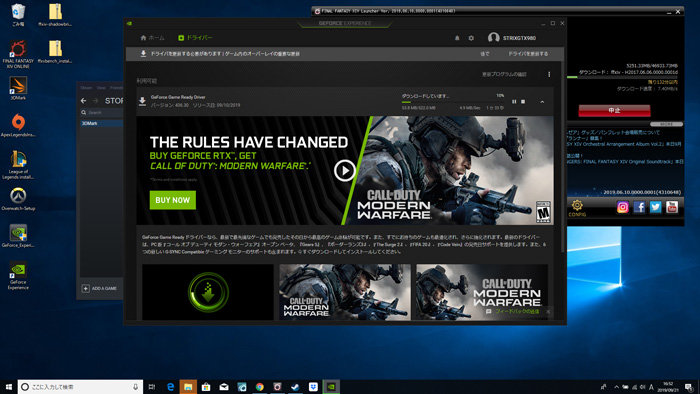The image size is (700, 394).
Task: Open the right Modern Warfare logo thumbnail
Action: pyautogui.click(x=482, y=292)
